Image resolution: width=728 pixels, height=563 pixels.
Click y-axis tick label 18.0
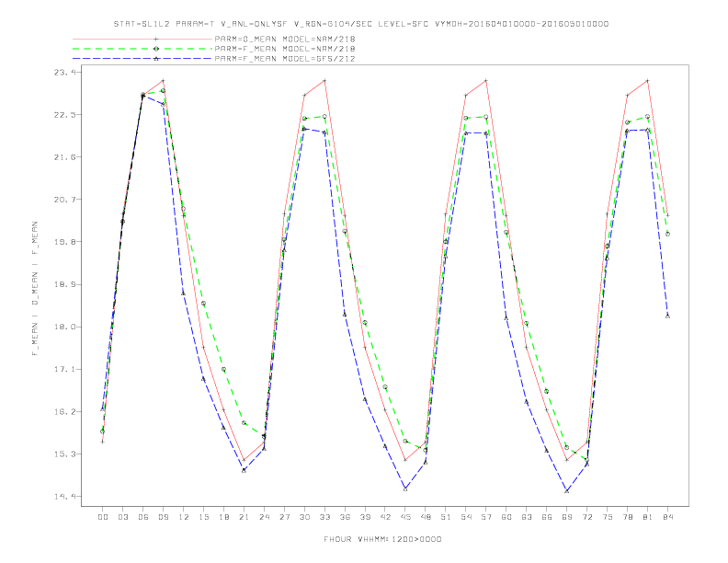point(63,327)
